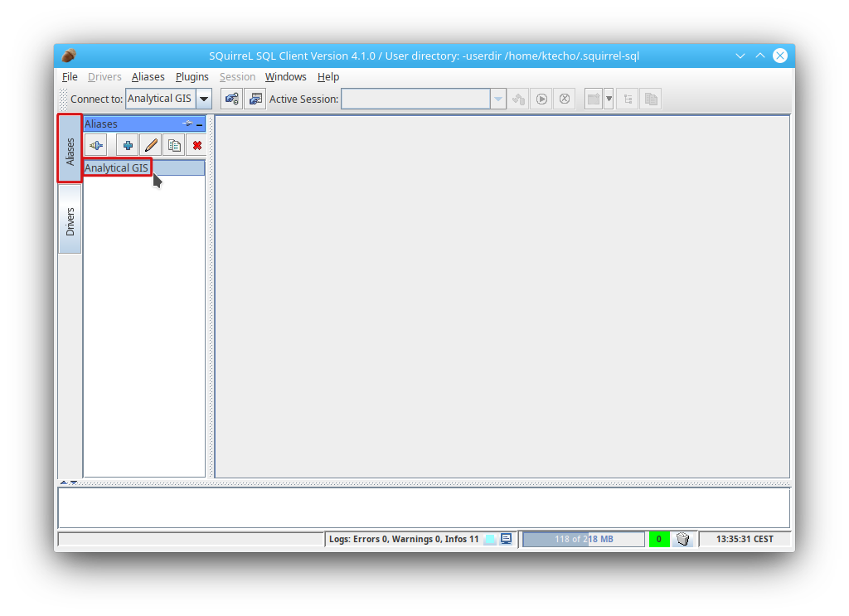849x616 pixels.
Task: Maximize the window with up chevron
Action: click(760, 56)
